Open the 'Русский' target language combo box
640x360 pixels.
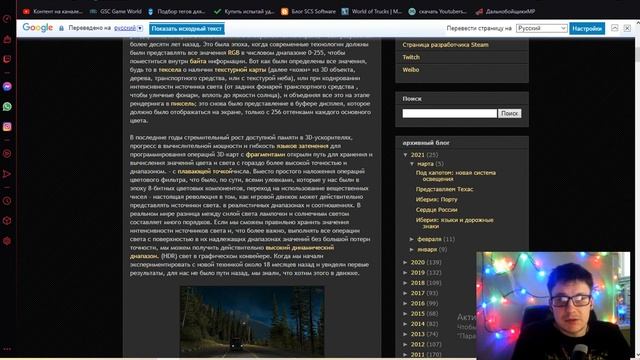pos(541,28)
